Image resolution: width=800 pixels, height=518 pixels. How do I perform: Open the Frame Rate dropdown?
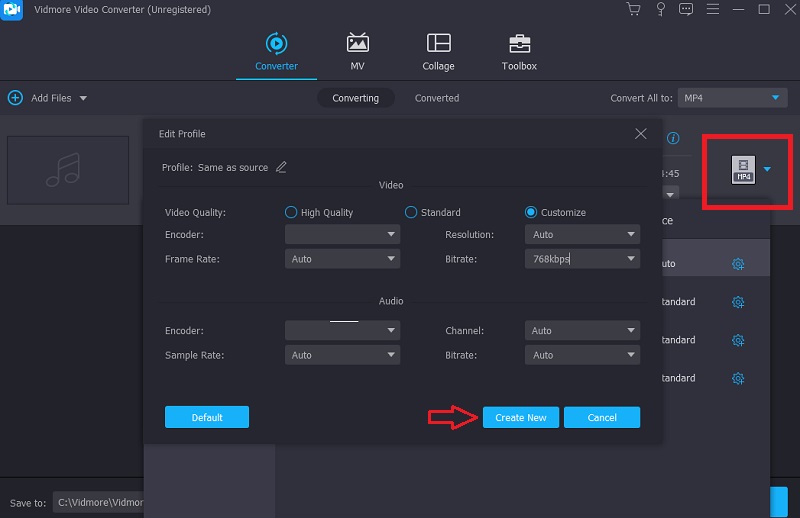coord(342,259)
